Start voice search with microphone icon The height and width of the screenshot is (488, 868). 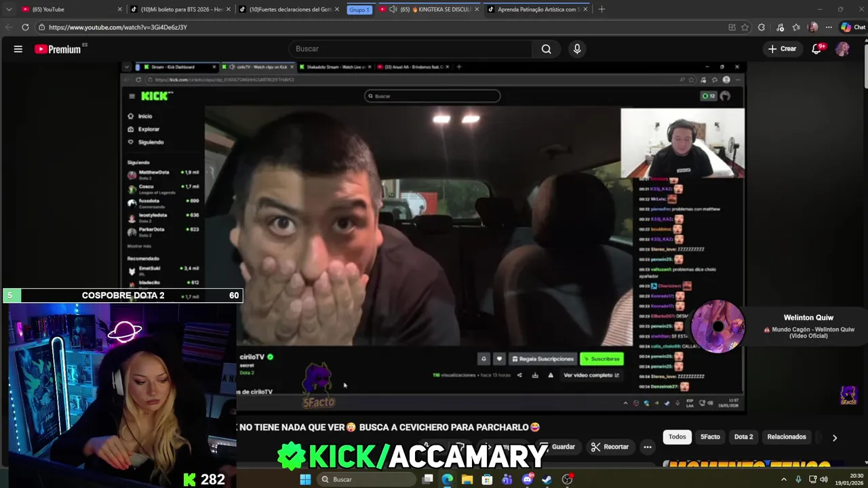[x=577, y=49]
